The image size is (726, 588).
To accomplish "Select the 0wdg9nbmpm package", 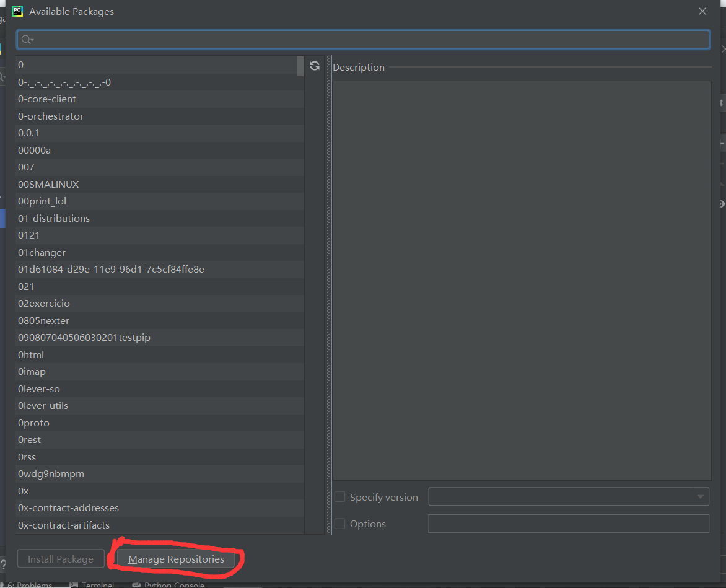I will coord(160,474).
